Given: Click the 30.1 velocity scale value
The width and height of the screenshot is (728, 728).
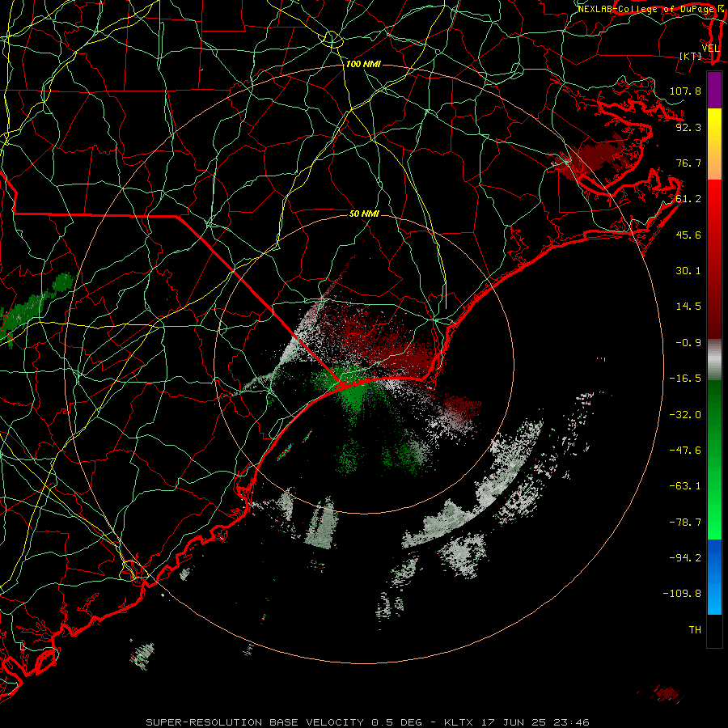Looking at the screenshot, I should 688,271.
